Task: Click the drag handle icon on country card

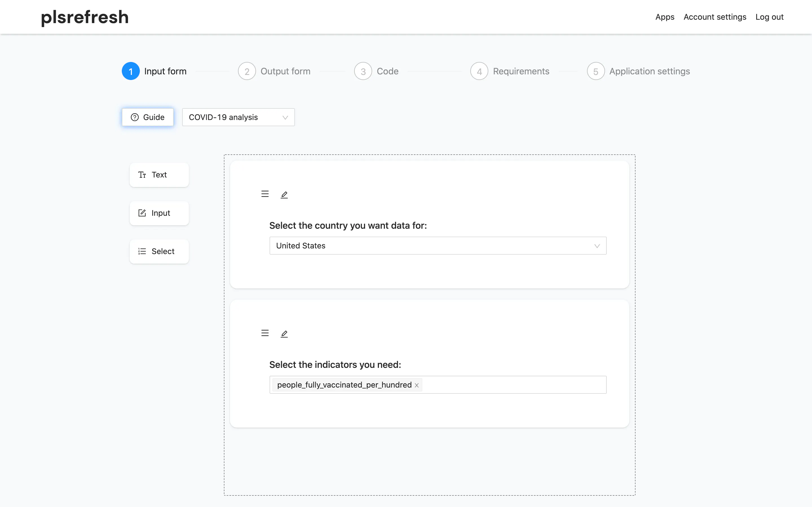Action: 265,194
